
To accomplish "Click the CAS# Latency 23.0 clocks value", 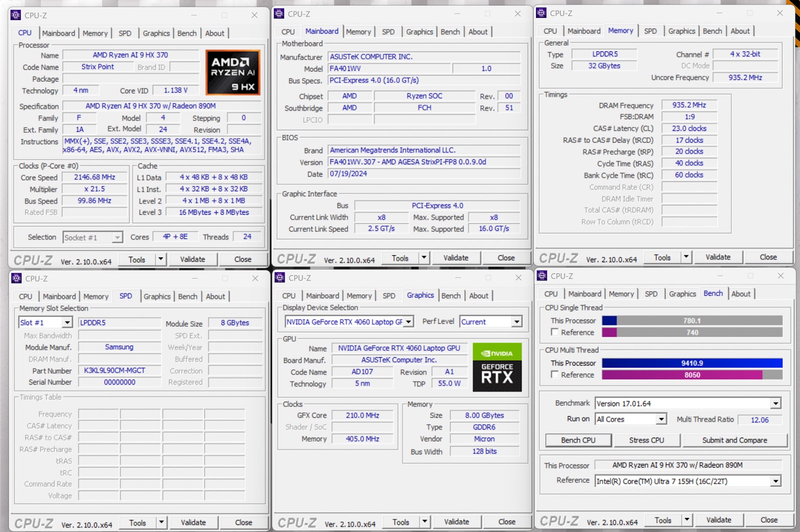I will click(x=689, y=128).
